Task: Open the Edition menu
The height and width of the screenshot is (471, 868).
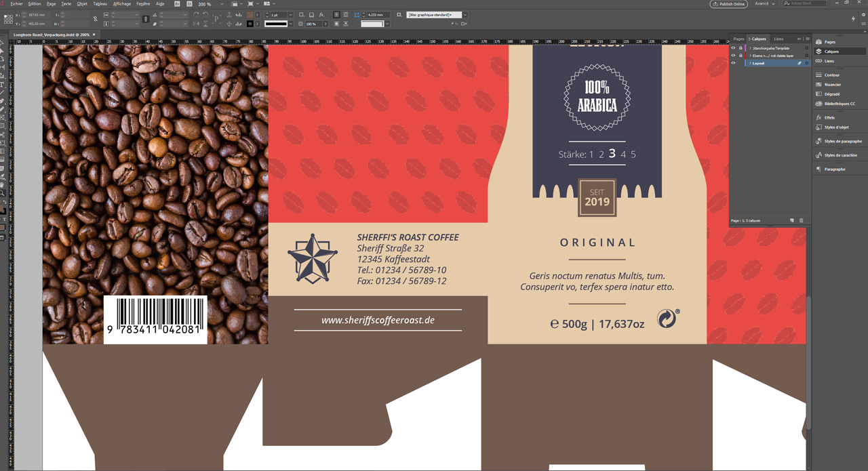Action: coord(35,4)
